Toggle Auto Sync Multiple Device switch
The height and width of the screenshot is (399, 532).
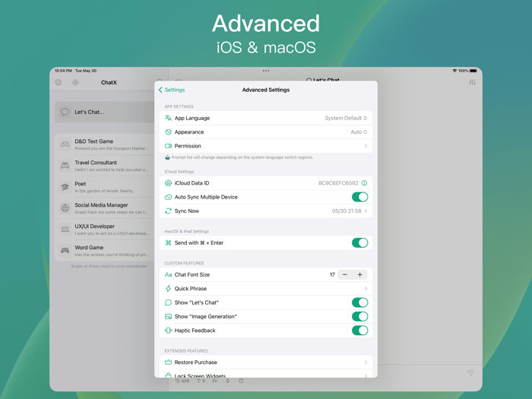coord(359,197)
